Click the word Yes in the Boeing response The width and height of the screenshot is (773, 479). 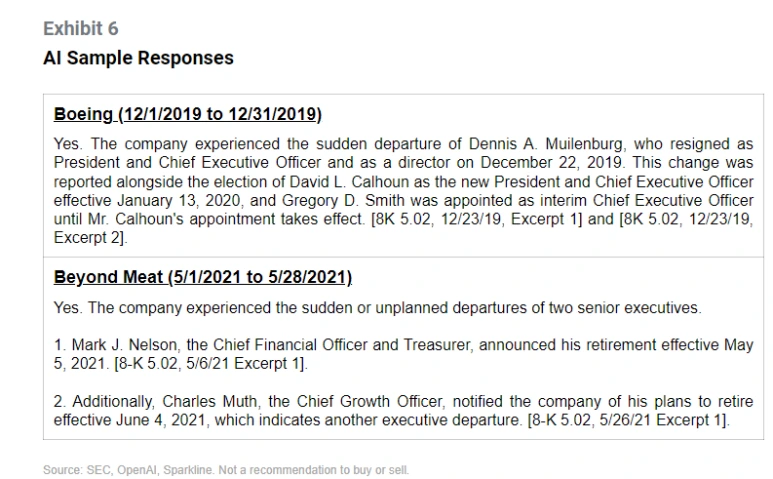click(x=67, y=144)
